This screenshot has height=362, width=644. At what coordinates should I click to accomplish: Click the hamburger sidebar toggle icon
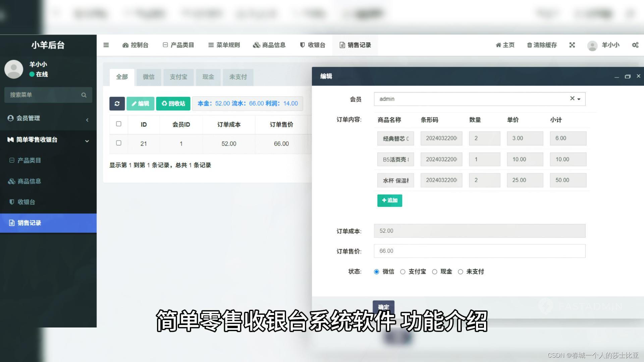pyautogui.click(x=106, y=45)
